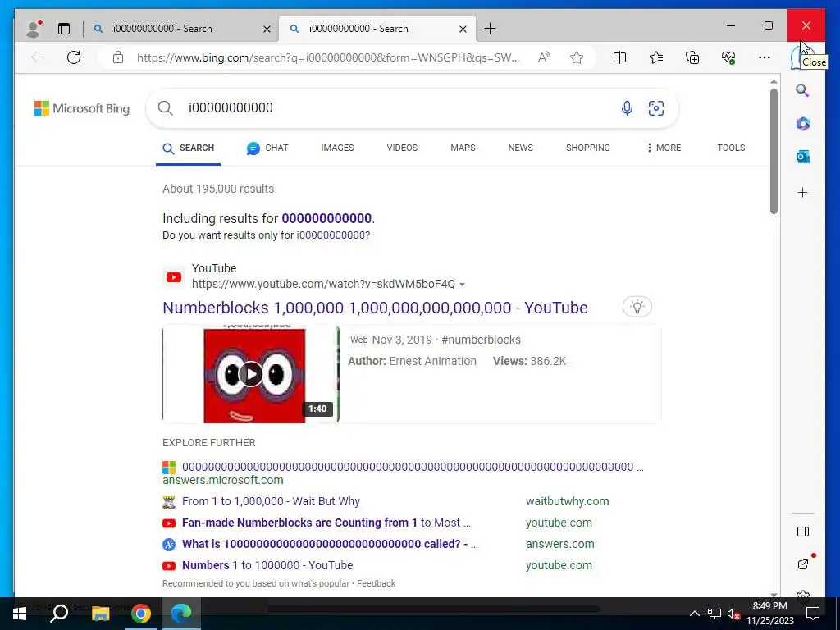
Task: Open Microsoft 365 sidebar icon
Action: (x=802, y=124)
